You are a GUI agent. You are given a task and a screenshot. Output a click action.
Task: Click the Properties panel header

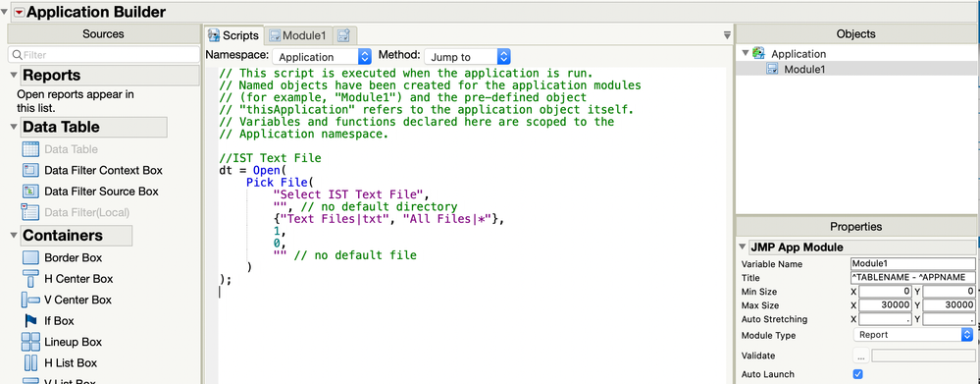[856, 227]
